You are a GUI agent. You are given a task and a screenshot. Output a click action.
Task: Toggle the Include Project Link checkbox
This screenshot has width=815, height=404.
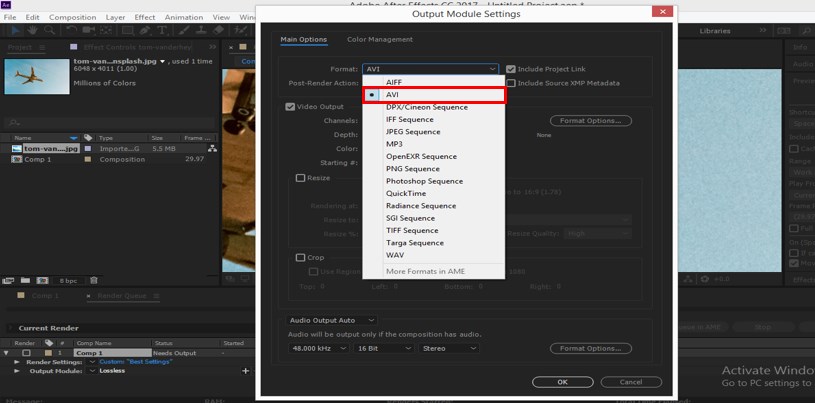click(x=510, y=69)
